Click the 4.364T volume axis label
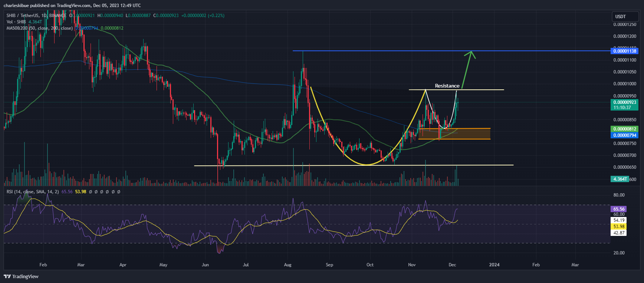The image size is (644, 283). pyautogui.click(x=620, y=179)
